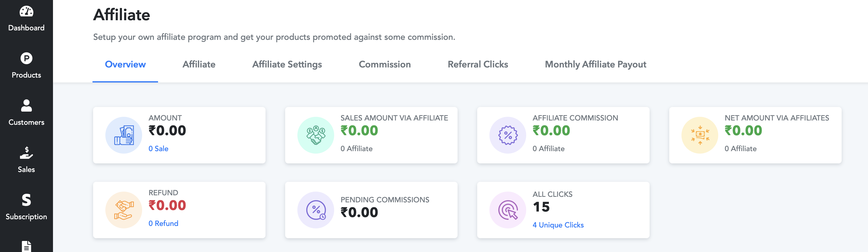Go to the Affiliate Settings tab
868x252 pixels.
287,64
